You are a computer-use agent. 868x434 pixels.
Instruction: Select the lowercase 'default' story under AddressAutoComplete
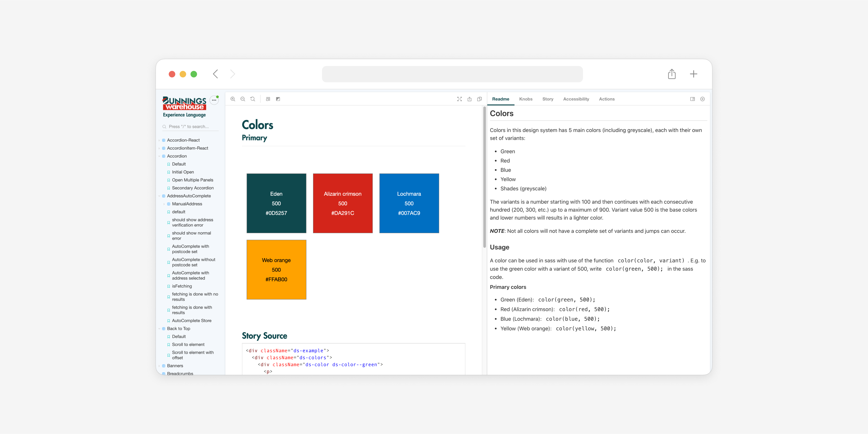tap(178, 212)
